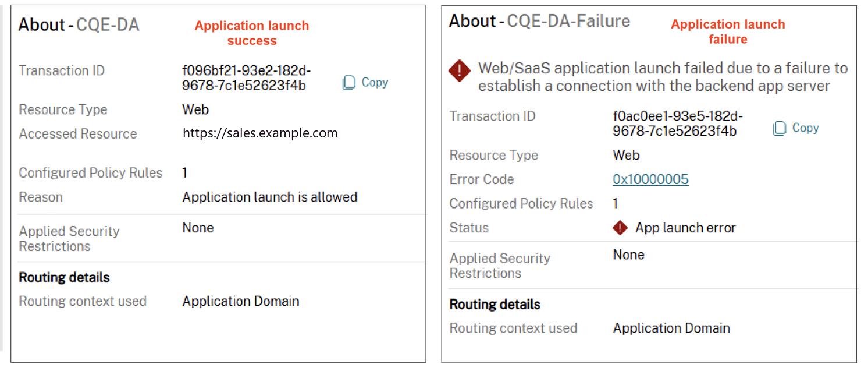Click 'Routing context used' label in failure panel

coord(513,328)
